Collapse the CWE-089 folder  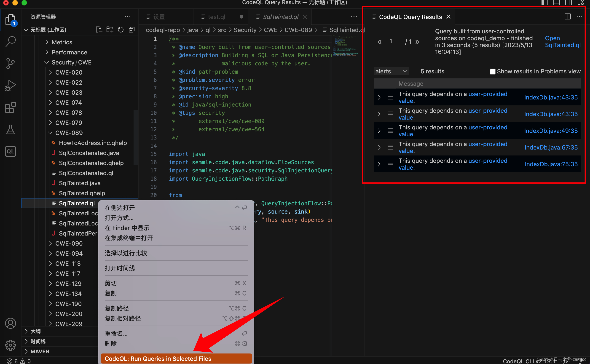tap(50, 133)
